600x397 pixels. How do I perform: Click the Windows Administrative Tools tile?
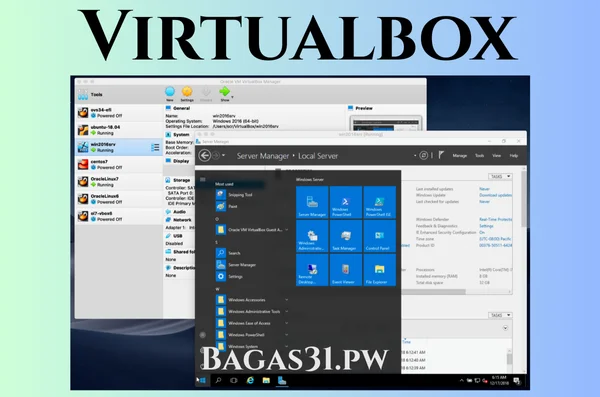[312, 236]
